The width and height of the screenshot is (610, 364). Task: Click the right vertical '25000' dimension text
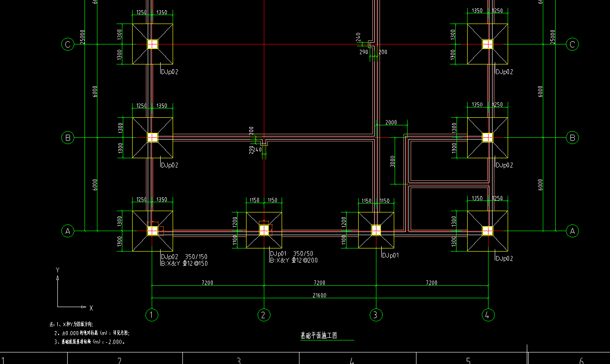pos(553,37)
